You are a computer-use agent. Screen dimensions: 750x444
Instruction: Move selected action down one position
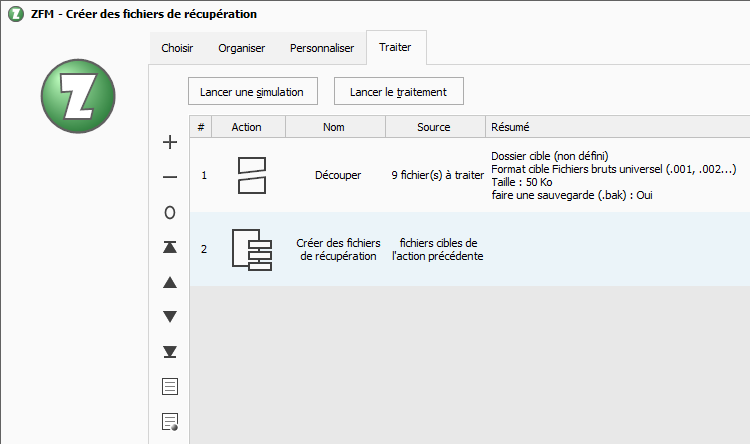pos(170,316)
